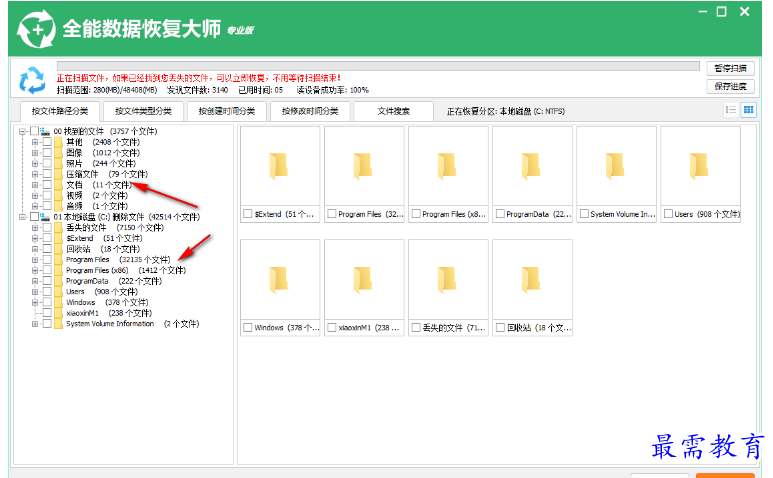Select the xiaoxinM1 folder thumbnail icon
The height and width of the screenshot is (478, 773).
coord(363,279)
